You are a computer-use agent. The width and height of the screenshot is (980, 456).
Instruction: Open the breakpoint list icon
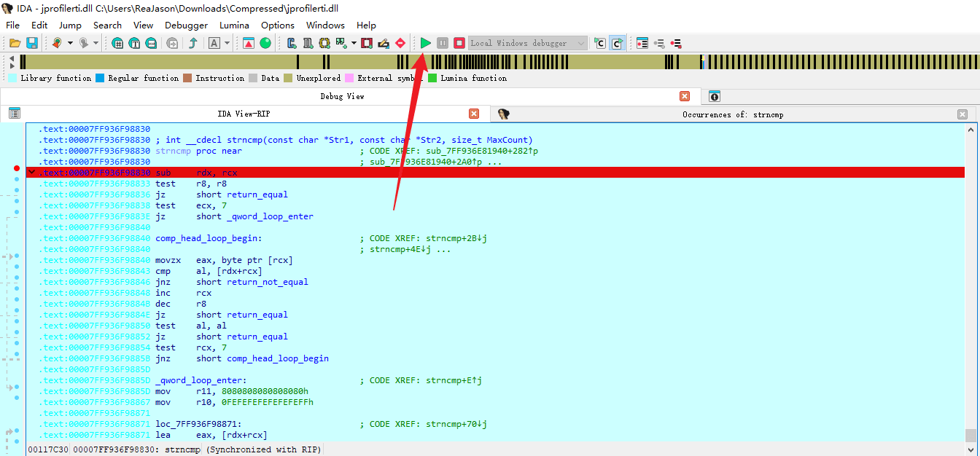pyautogui.click(x=642, y=43)
